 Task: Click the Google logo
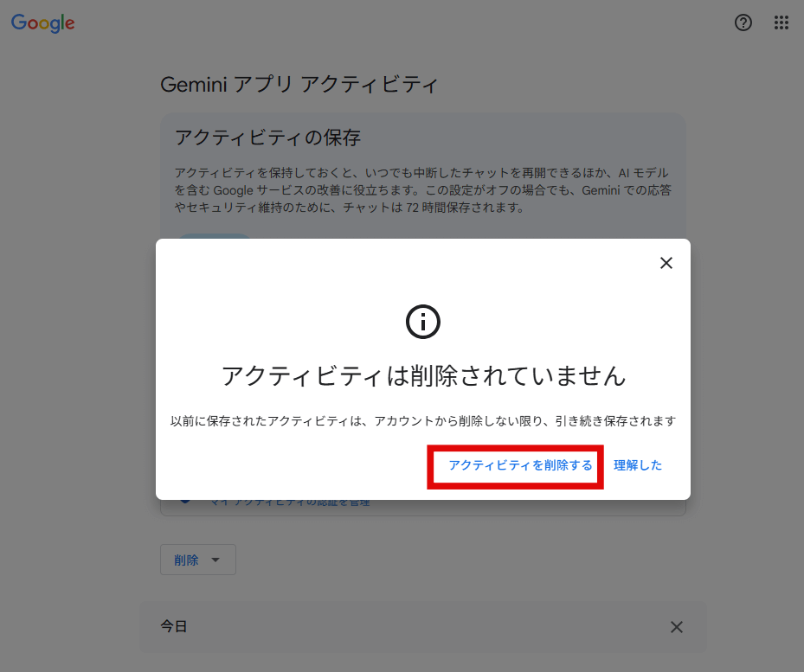coord(43,23)
